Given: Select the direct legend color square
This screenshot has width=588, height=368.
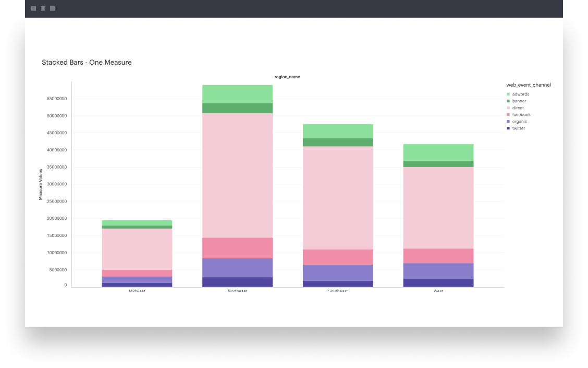Looking at the screenshot, I should 508,108.
